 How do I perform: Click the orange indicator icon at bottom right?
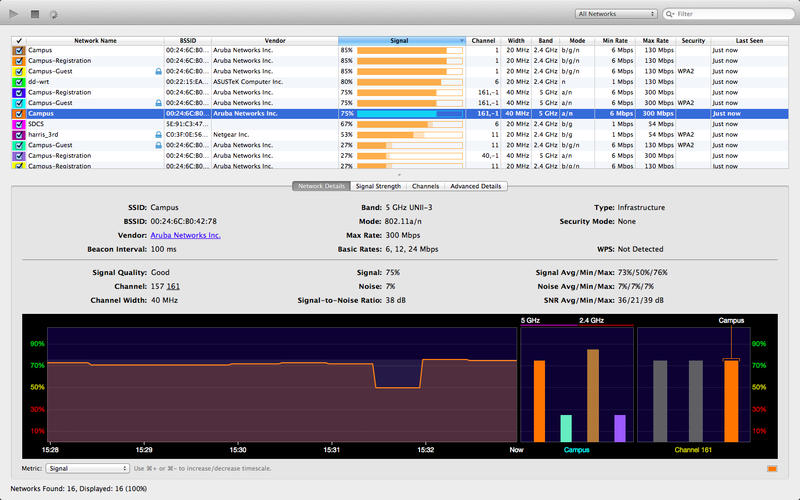(x=771, y=468)
